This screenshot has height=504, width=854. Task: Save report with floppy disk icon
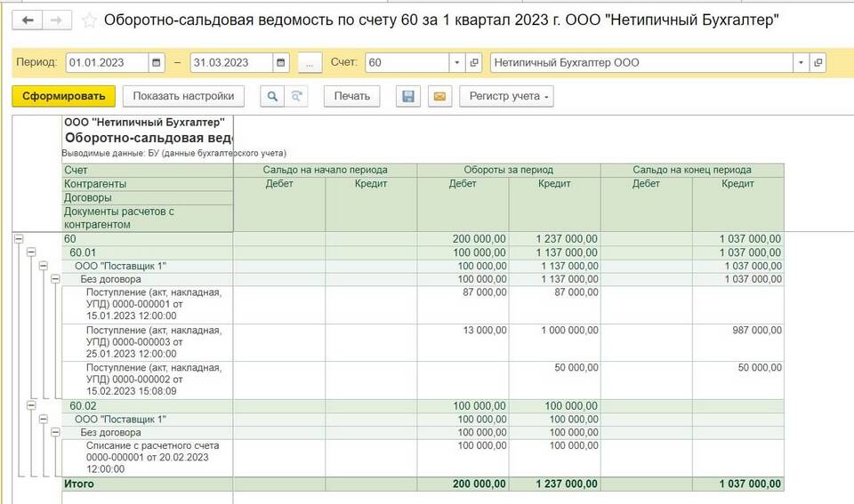[x=408, y=96]
